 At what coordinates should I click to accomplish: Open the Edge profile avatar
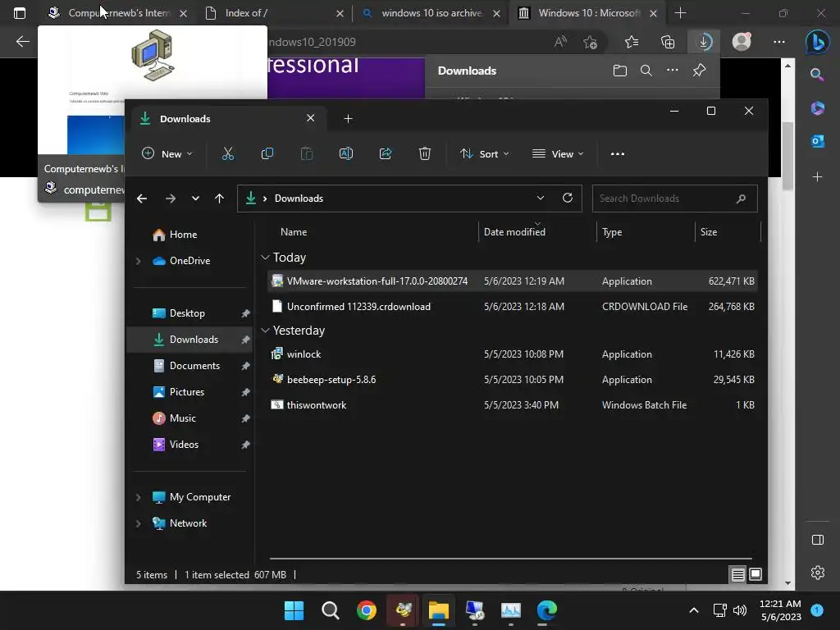(742, 42)
